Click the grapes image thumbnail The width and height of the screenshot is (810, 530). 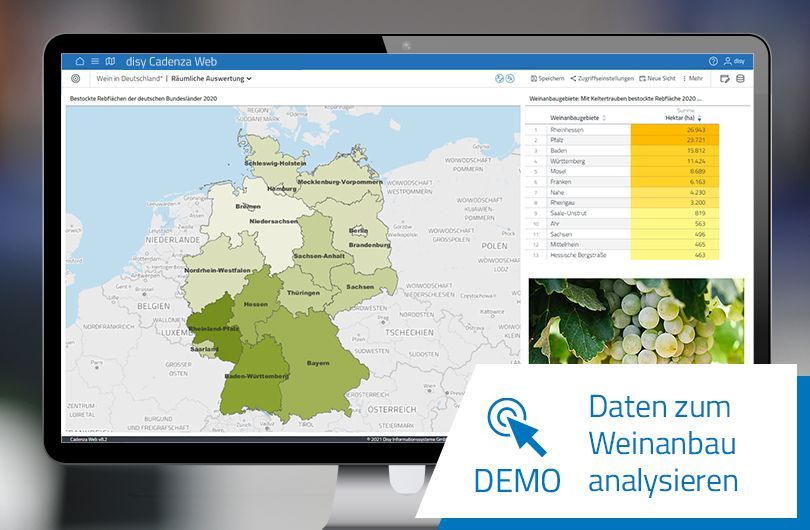click(637, 320)
